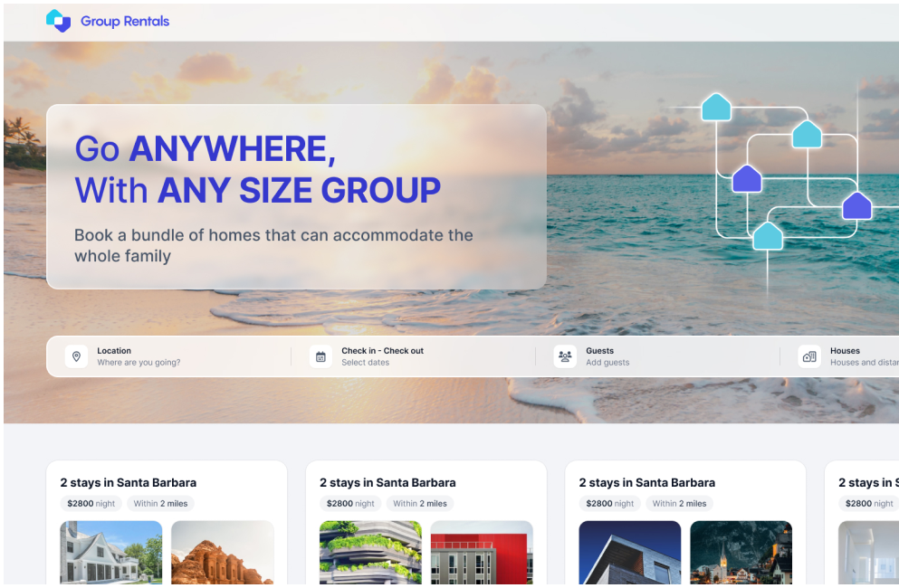
Task: Open the Group Rentals home link text
Action: [x=125, y=21]
